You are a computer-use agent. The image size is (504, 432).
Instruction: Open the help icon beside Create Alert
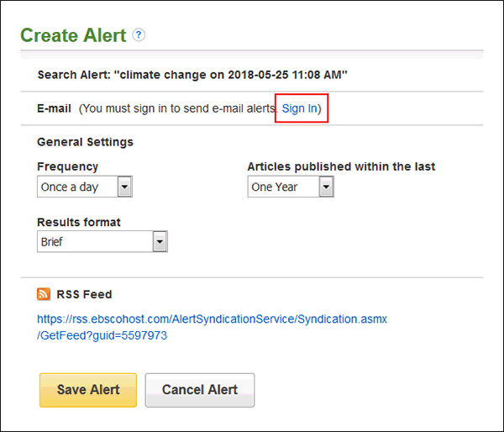click(x=139, y=34)
